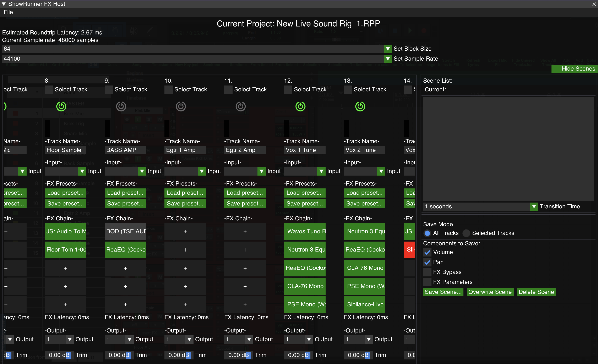This screenshot has height=364, width=598.
Task: Turn on Egtr 2 Amp power icon
Action: [240, 106]
